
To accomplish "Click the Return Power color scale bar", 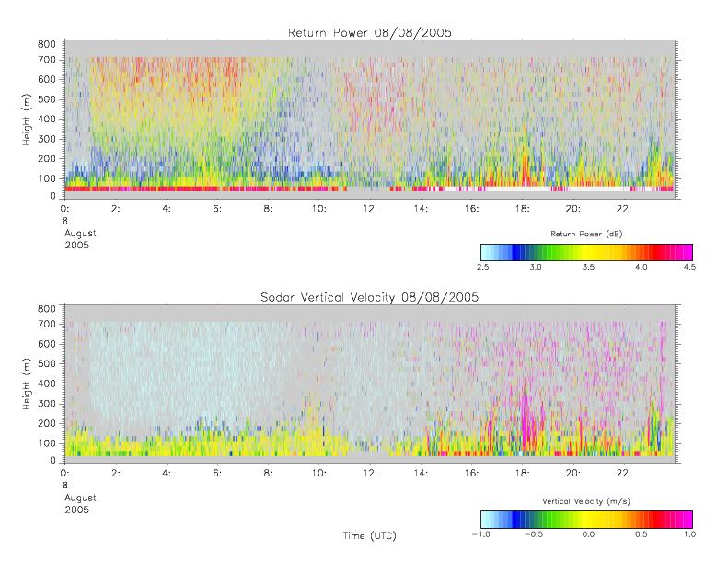I will click(586, 252).
